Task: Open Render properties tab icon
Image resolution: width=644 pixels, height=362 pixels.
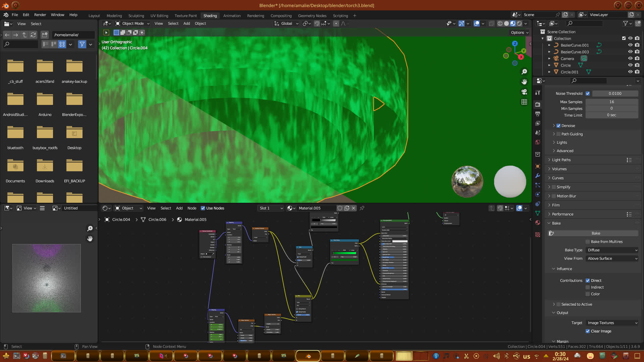Action: (x=538, y=104)
